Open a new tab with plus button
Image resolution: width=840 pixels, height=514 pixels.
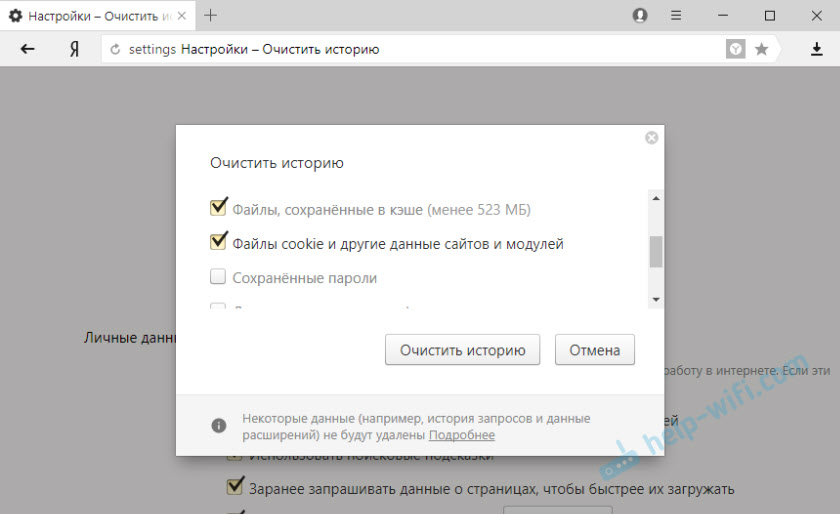click(x=211, y=16)
